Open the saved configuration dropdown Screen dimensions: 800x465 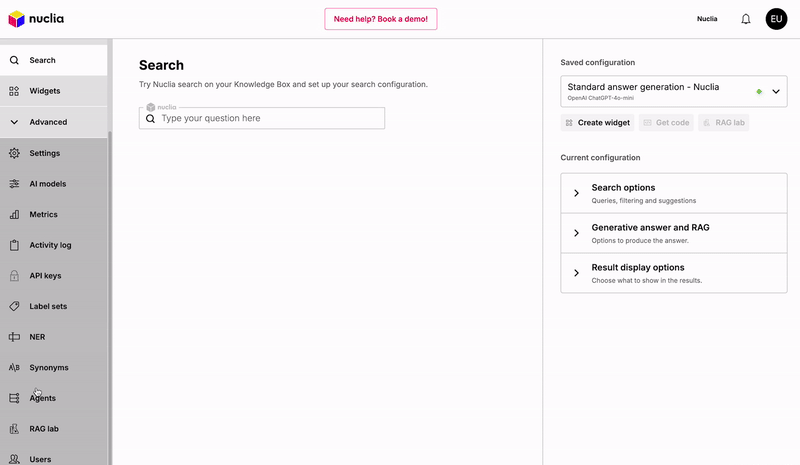[776, 91]
